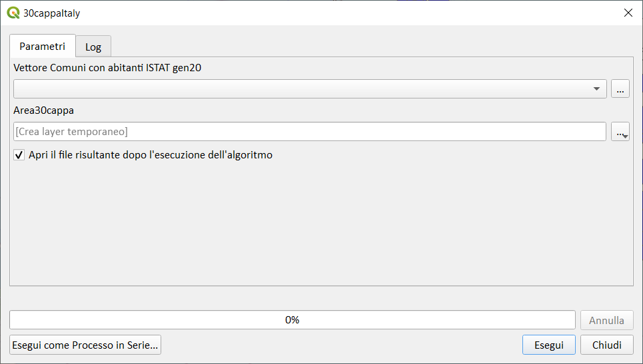Focus the Area30cappa output path field
Viewport: 643px width, 364px height.
click(309, 132)
